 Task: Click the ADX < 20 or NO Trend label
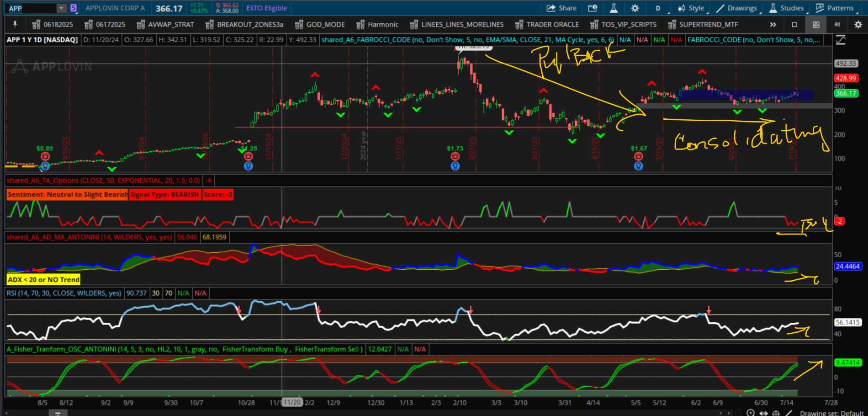pyautogui.click(x=44, y=280)
